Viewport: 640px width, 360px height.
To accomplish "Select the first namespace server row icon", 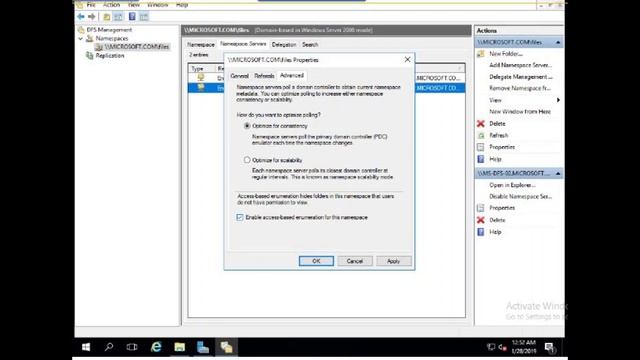I will tap(200, 78).
